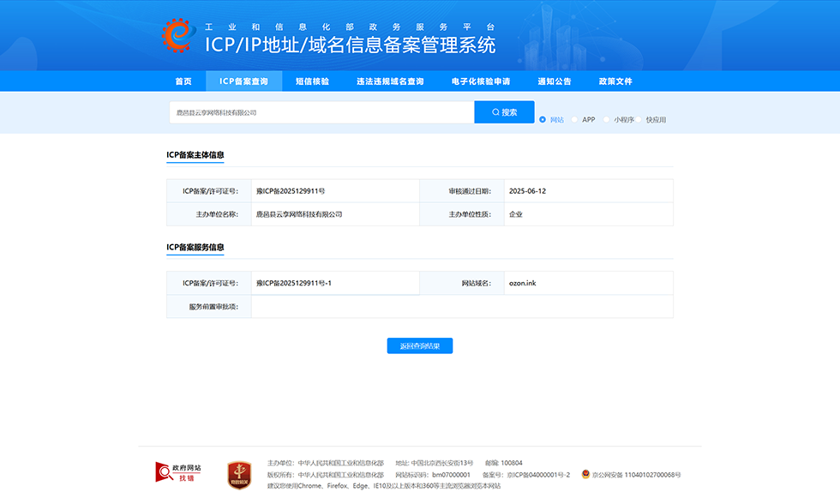Open the 通知公告 tab
Image resolution: width=840 pixels, height=504 pixels.
pos(554,81)
